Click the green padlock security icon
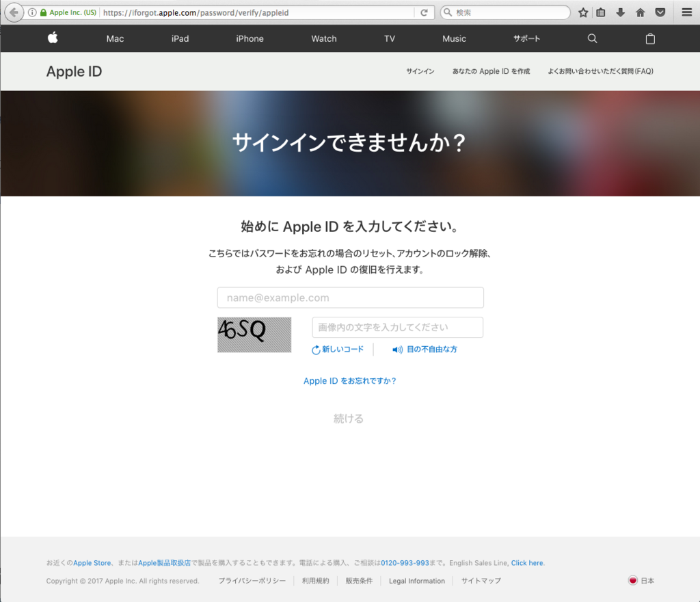 click(43, 12)
